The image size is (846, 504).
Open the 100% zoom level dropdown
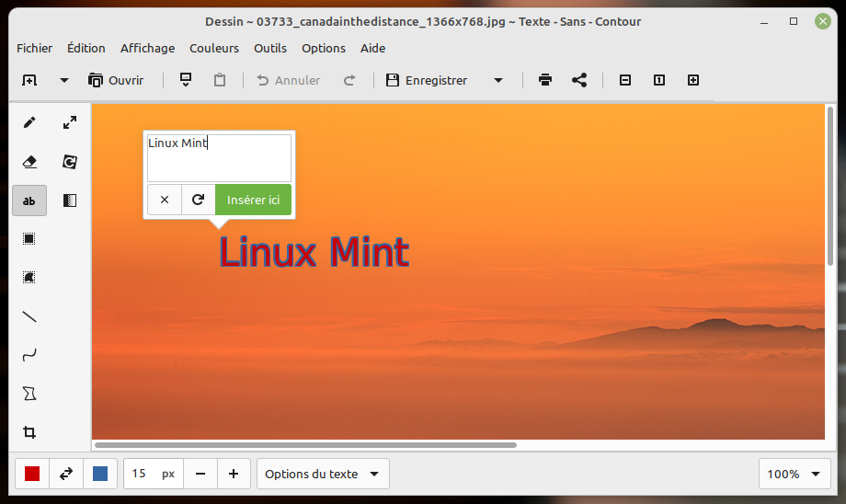tap(795, 474)
